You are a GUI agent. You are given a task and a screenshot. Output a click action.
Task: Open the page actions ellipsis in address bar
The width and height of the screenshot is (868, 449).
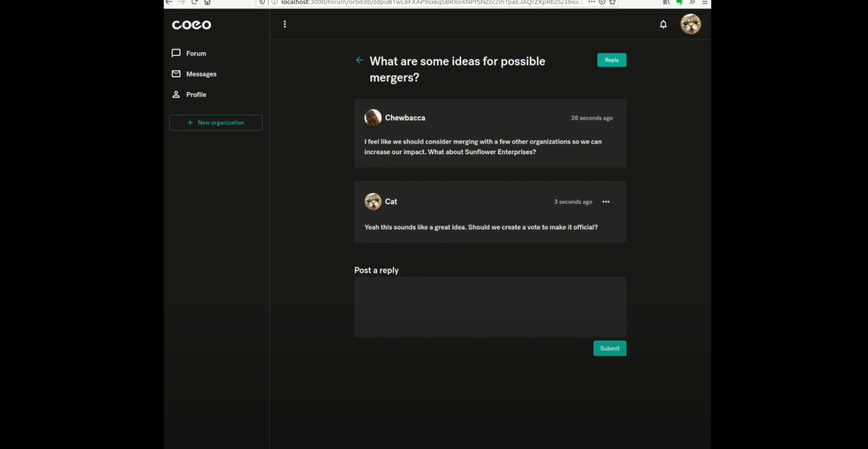(x=592, y=2)
